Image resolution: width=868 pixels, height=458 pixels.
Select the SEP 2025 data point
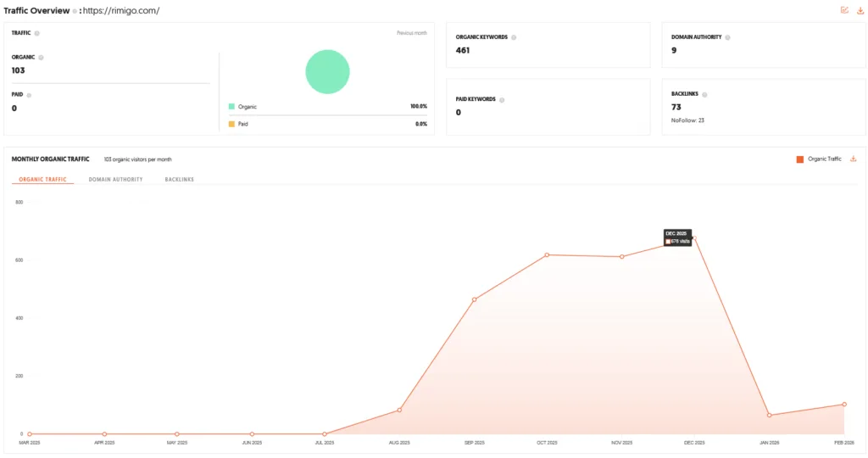click(x=475, y=299)
